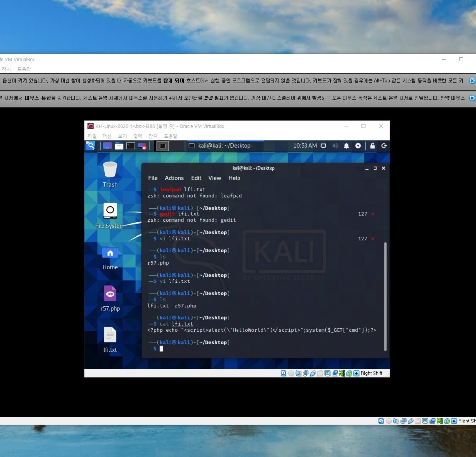The width and height of the screenshot is (476, 457).
Task: Click Show Desktop icon in Kali panel
Action: (107, 146)
